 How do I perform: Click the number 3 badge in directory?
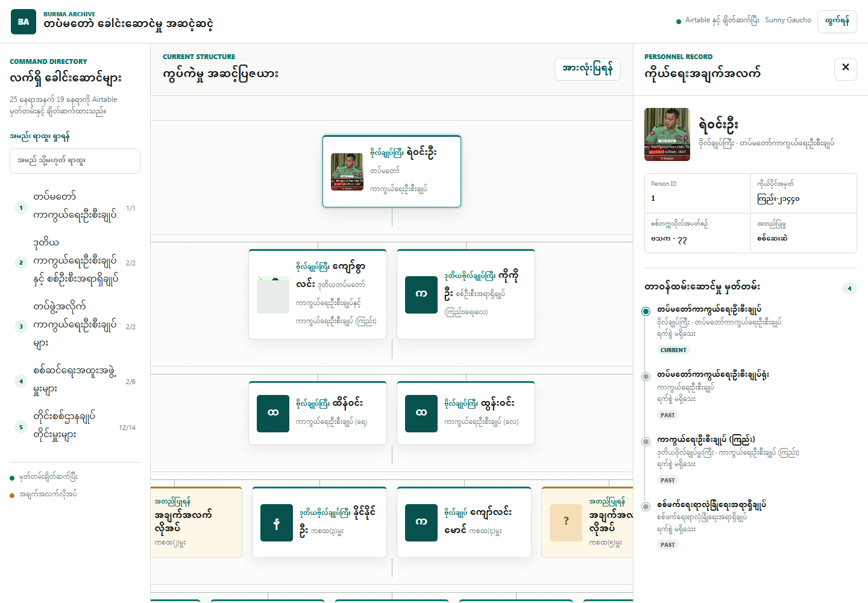21,326
